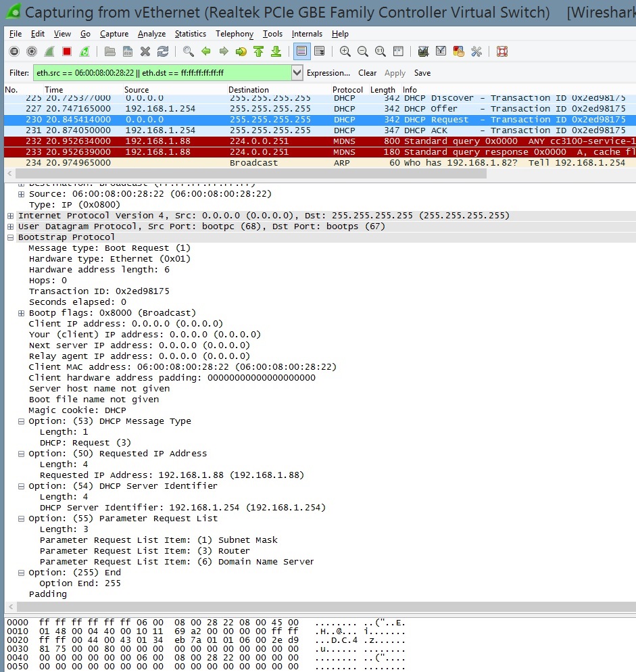Open display filters dialog icon
Image resolution: width=636 pixels, height=672 pixels.
pyautogui.click(x=441, y=52)
